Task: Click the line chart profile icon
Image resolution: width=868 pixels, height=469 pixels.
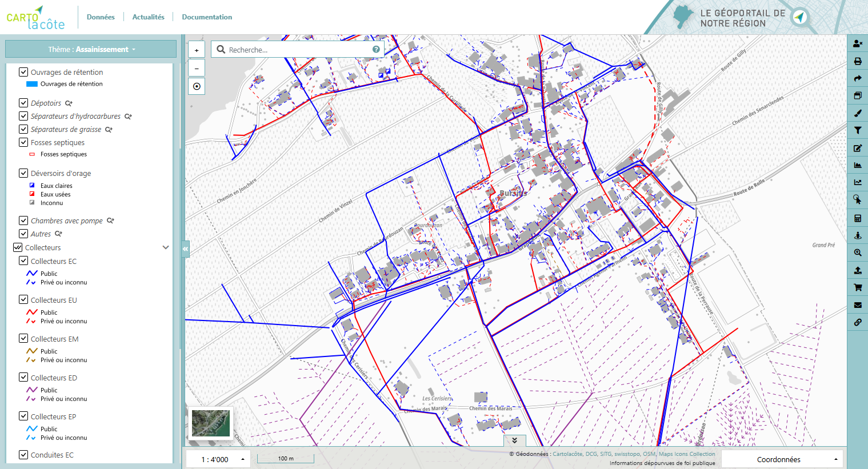Action: click(x=858, y=183)
